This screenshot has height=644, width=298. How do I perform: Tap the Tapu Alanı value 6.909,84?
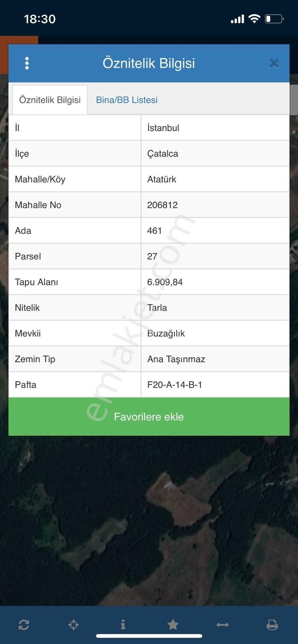pyautogui.click(x=165, y=282)
